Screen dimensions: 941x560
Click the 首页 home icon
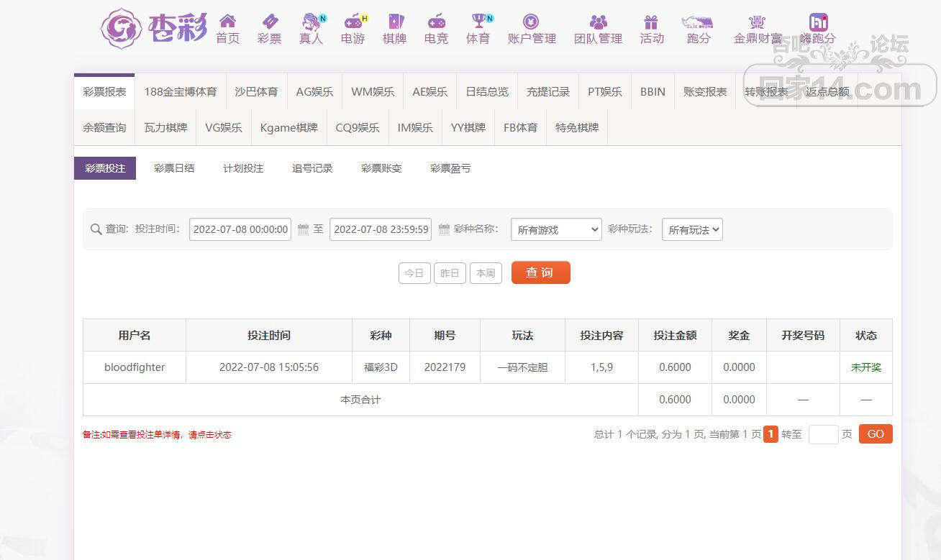pyautogui.click(x=227, y=22)
